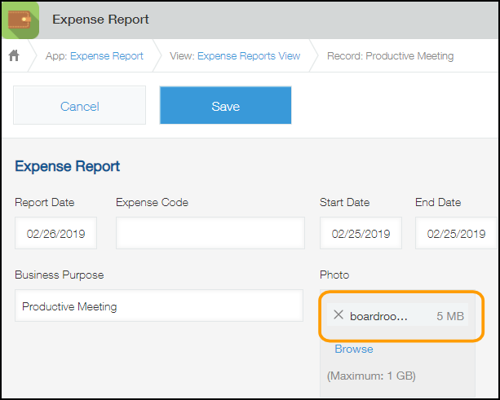
Task: Click the Report Date field 02/26/2019
Action: (x=56, y=233)
